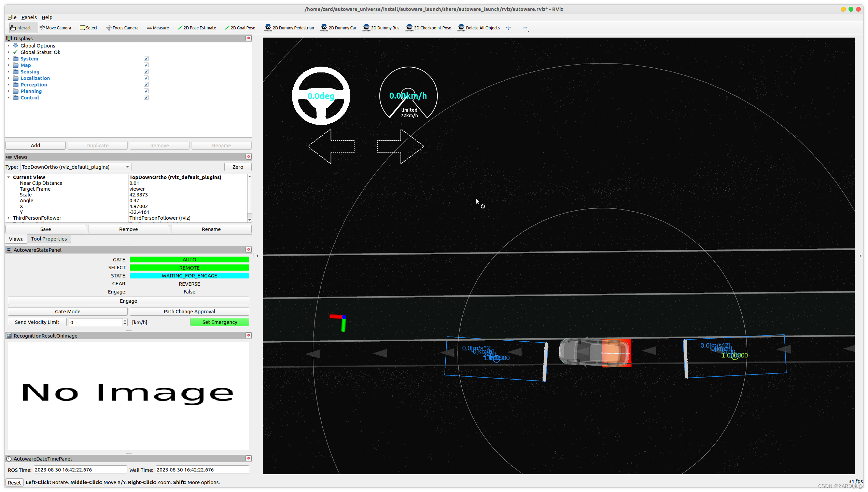
Task: Click the plus icon to add tool
Action: [x=508, y=28]
